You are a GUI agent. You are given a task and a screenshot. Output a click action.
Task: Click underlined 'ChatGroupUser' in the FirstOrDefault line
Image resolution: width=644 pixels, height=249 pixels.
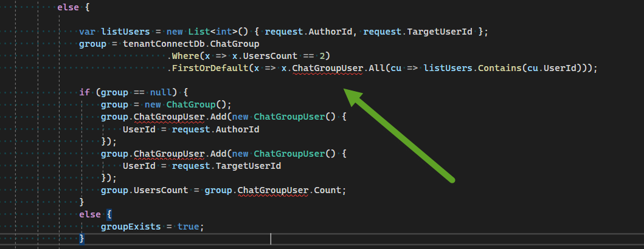327,68
